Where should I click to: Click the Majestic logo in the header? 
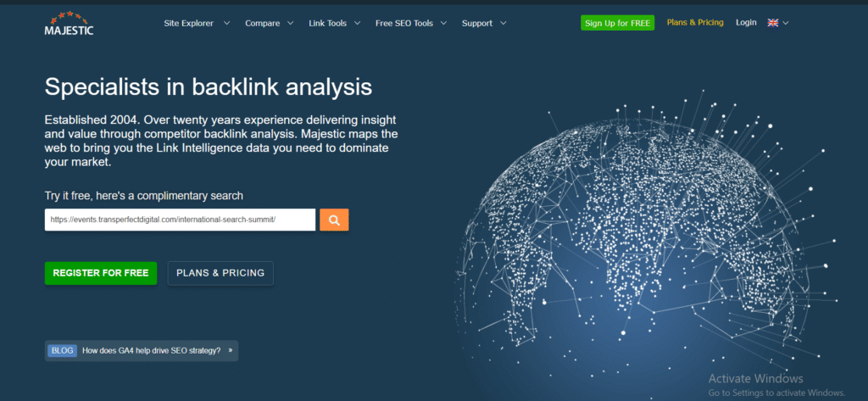tap(70, 23)
